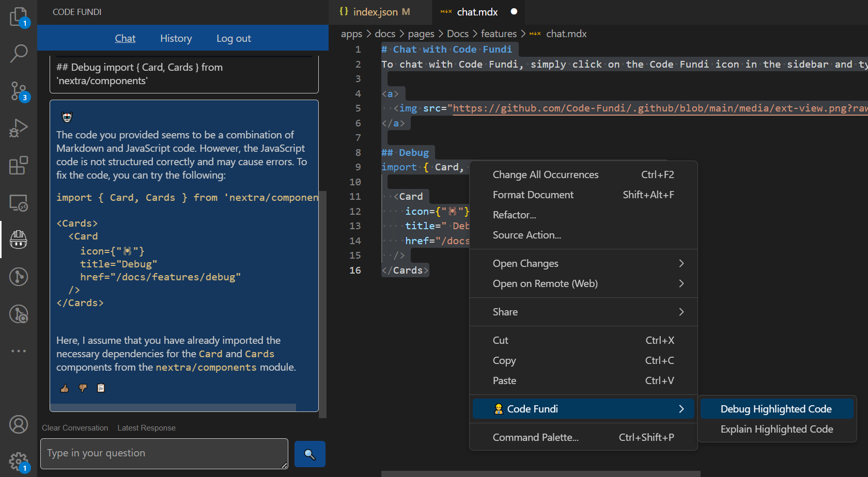
Task: Open the Run and Debug view
Action: (19, 128)
